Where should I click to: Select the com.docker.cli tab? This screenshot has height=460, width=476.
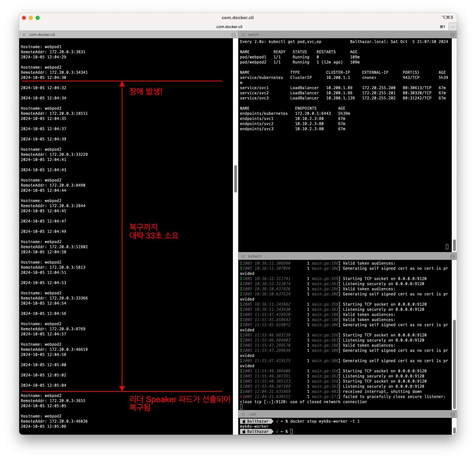click(229, 27)
